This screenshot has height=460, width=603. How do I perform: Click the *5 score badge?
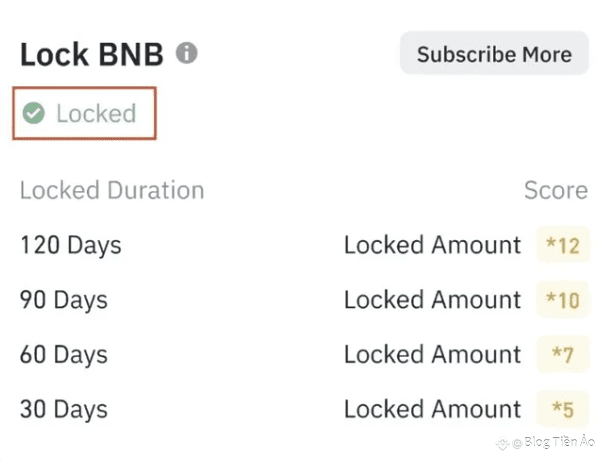click(x=563, y=409)
